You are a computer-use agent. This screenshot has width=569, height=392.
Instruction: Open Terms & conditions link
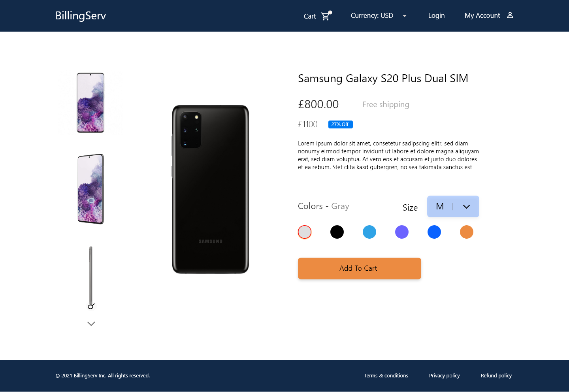click(x=386, y=376)
